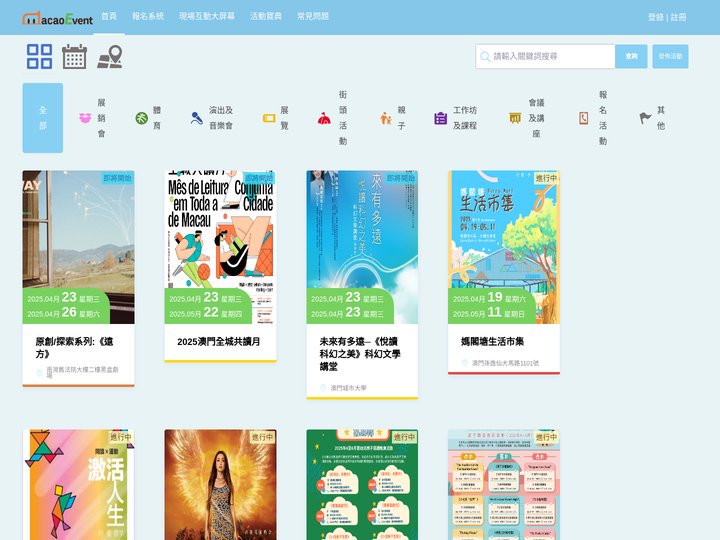The image size is (720, 540).
Task: Switch to calendar view icon
Action: pos(74,56)
